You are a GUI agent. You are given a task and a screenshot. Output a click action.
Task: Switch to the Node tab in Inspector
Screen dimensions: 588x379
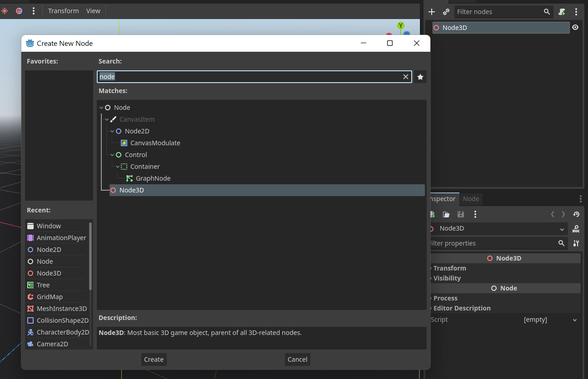471,199
